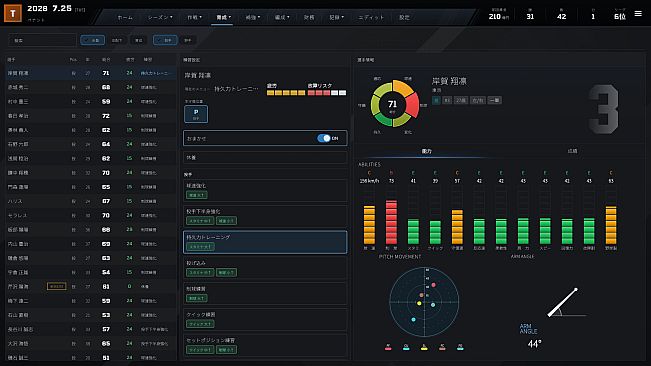Screen dimensions: 651x366
Task: Select the player row rated 51
Action: coord(91,357)
